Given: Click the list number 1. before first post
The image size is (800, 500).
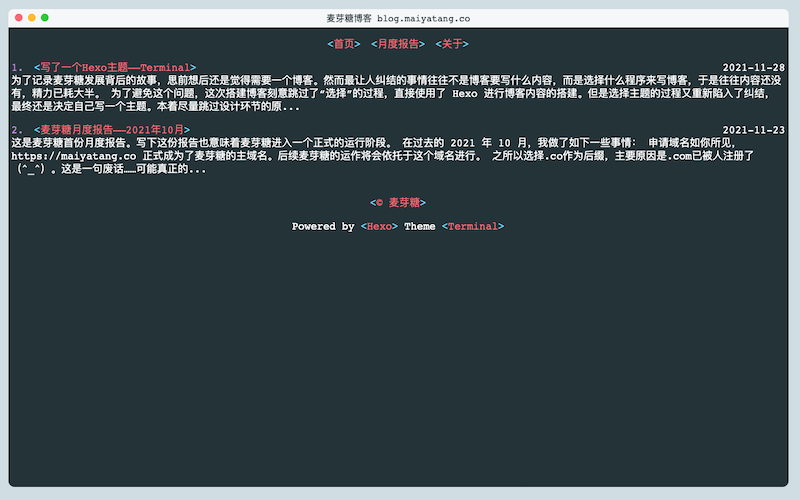Looking at the screenshot, I should click(x=18, y=67).
